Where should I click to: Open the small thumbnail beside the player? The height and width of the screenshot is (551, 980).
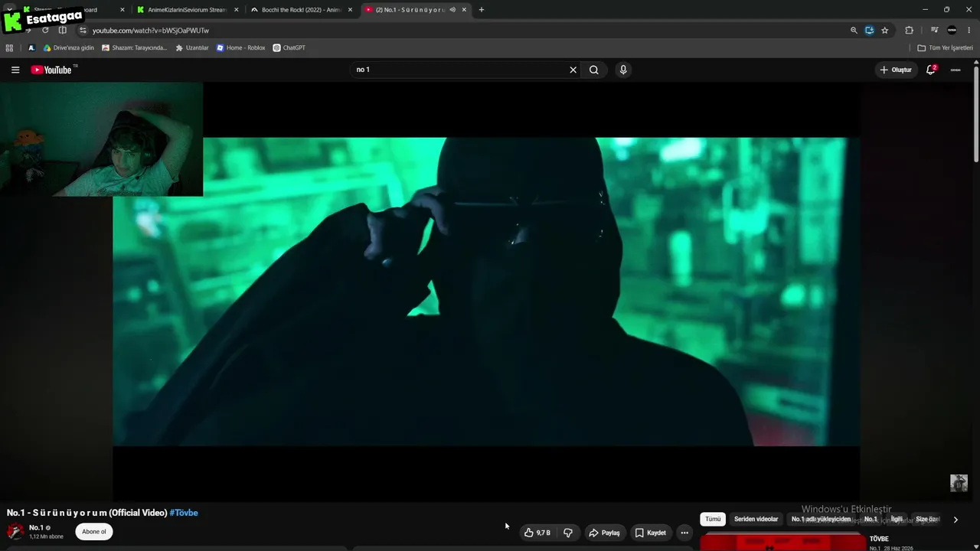click(x=959, y=483)
